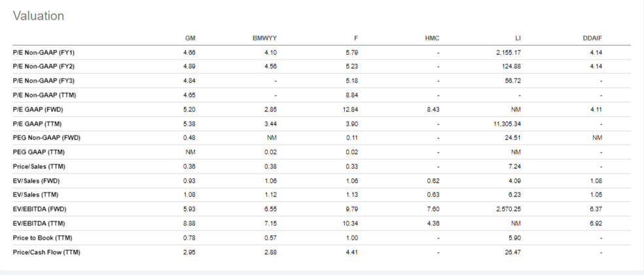The width and height of the screenshot is (644, 275).
Task: Click DDAIF's EV/EBITDA FWD value 6.37
Action: [x=596, y=209]
